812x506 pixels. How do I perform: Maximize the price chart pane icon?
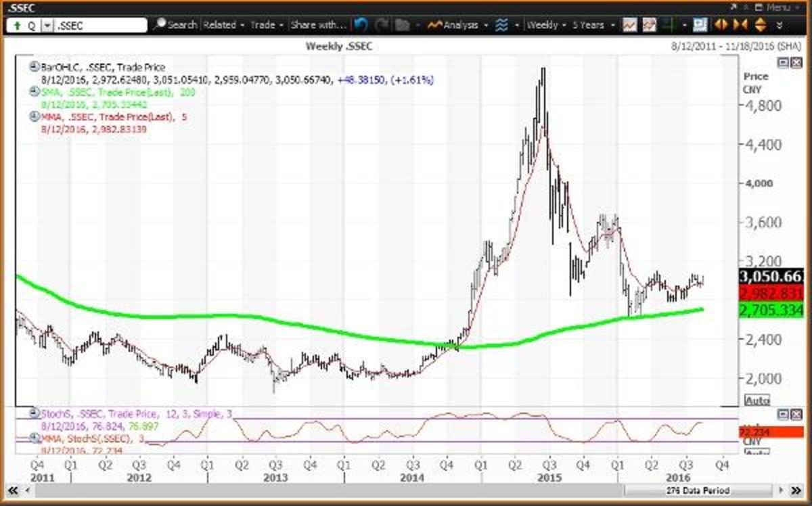point(783,62)
